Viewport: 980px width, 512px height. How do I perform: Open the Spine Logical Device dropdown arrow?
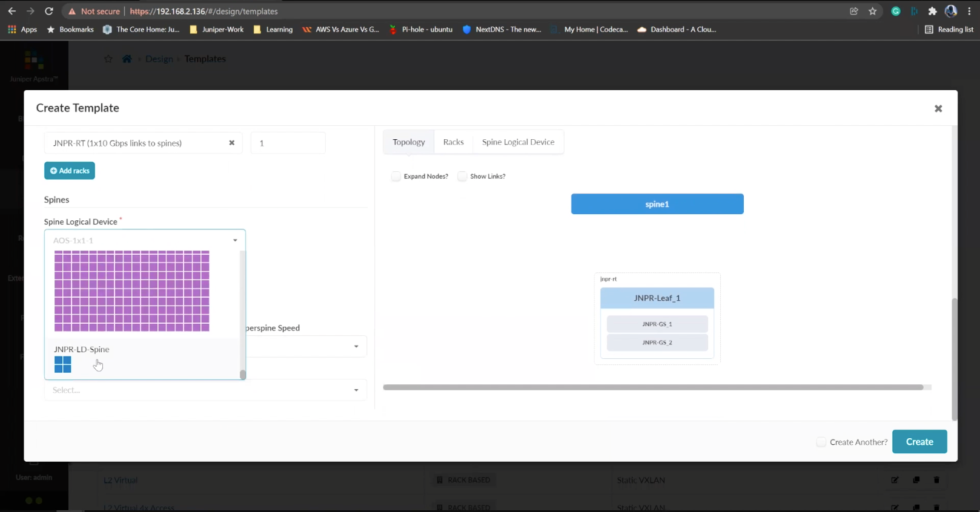pos(235,240)
